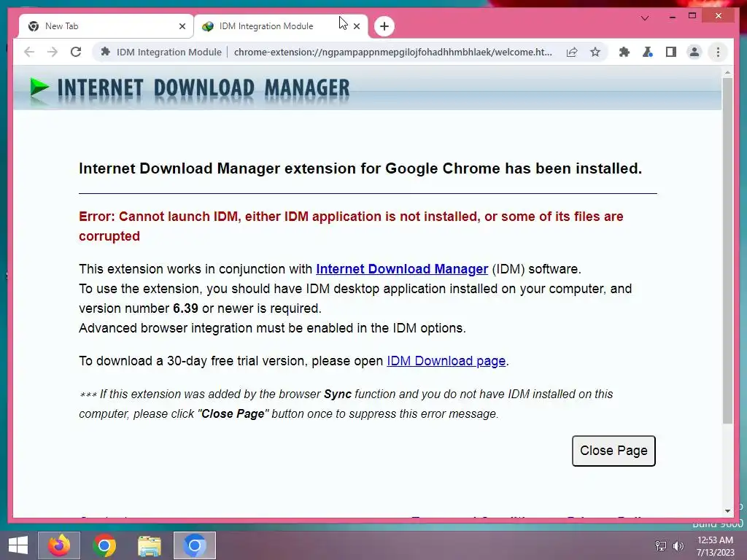Click the red error message text
Screen dimensions: 747x560
point(351,226)
